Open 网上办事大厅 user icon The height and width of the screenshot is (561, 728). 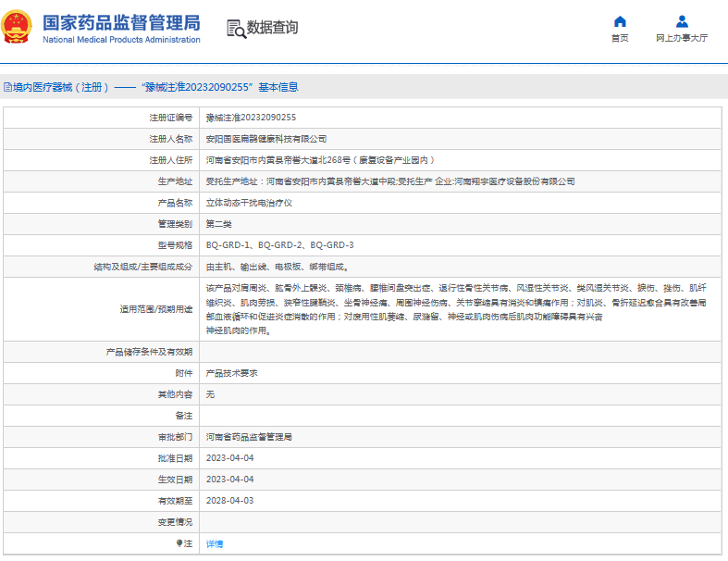[682, 21]
